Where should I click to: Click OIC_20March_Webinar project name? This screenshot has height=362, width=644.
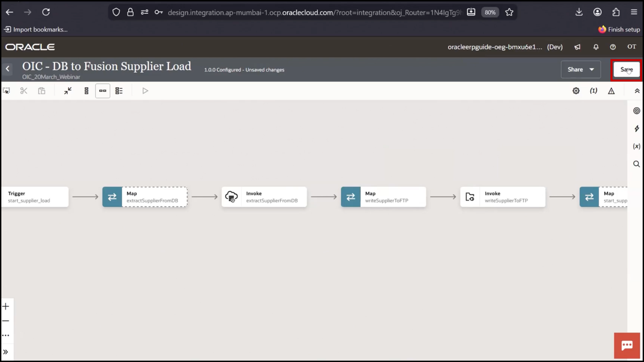[51, 77]
